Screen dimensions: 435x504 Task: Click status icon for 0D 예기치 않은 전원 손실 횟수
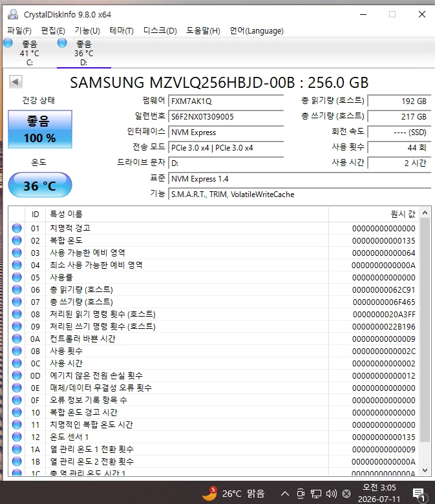tap(17, 375)
